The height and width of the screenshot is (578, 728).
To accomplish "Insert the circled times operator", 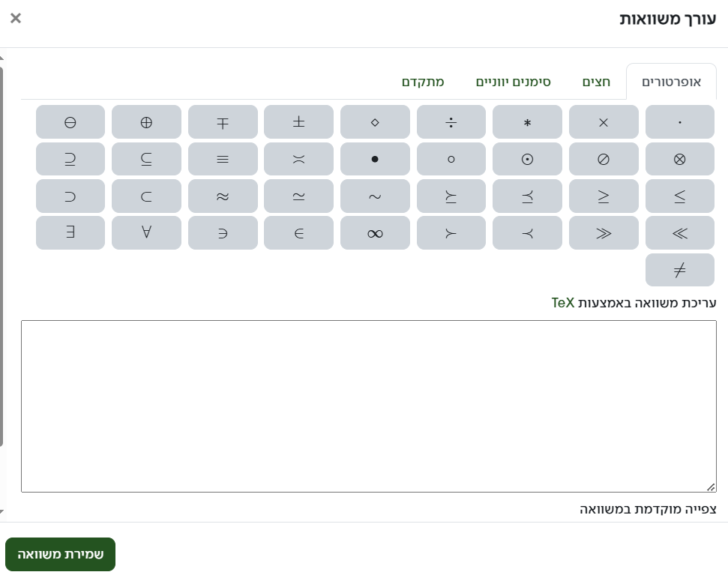I will [x=679, y=159].
